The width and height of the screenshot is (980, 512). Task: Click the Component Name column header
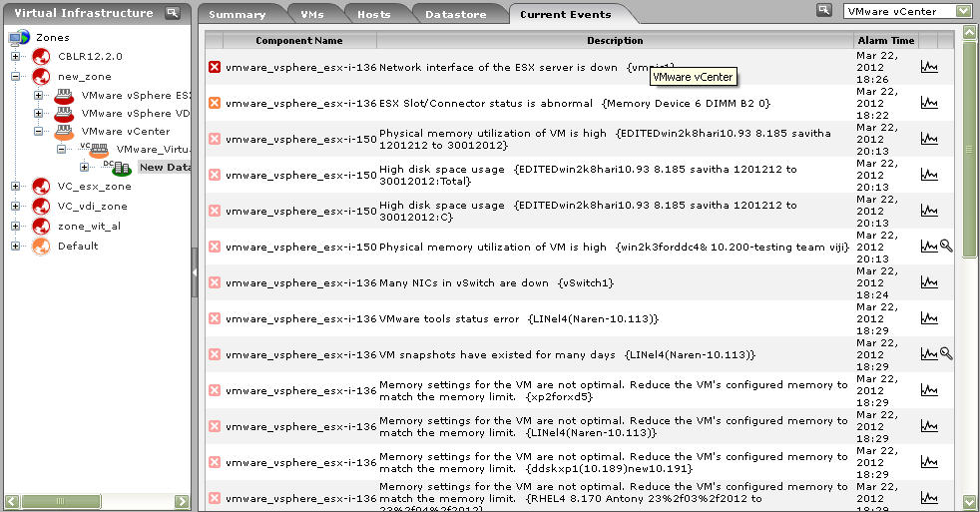(x=299, y=40)
